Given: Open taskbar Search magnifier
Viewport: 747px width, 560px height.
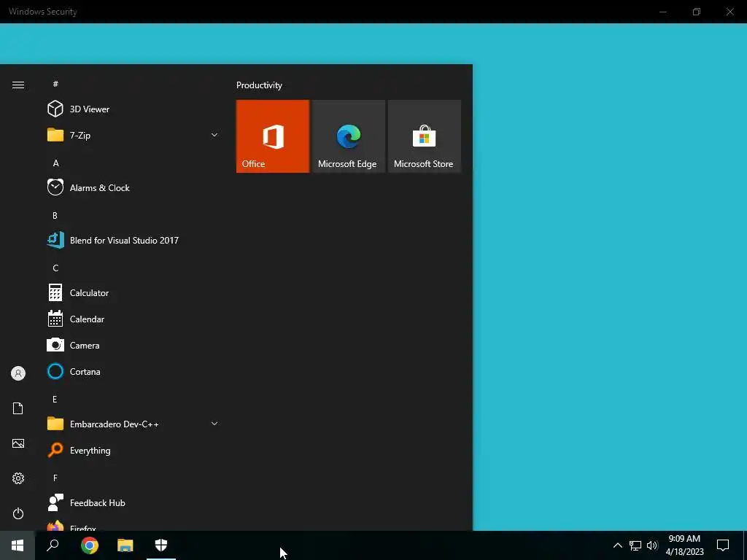Looking at the screenshot, I should pos(53,545).
